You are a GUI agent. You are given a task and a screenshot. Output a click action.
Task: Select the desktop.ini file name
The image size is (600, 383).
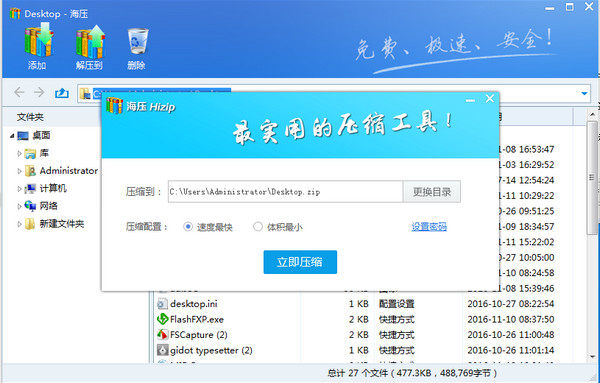pyautogui.click(x=194, y=304)
